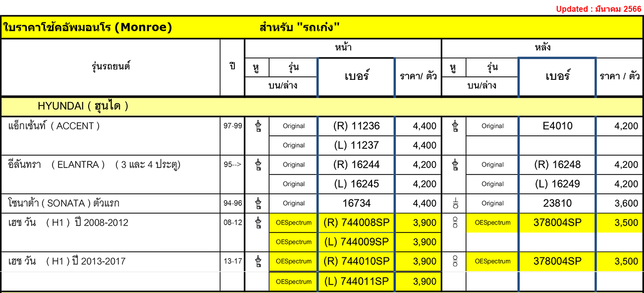
Task: Click "OESpectrum" left of (L) 744009SP
Action: [294, 242]
